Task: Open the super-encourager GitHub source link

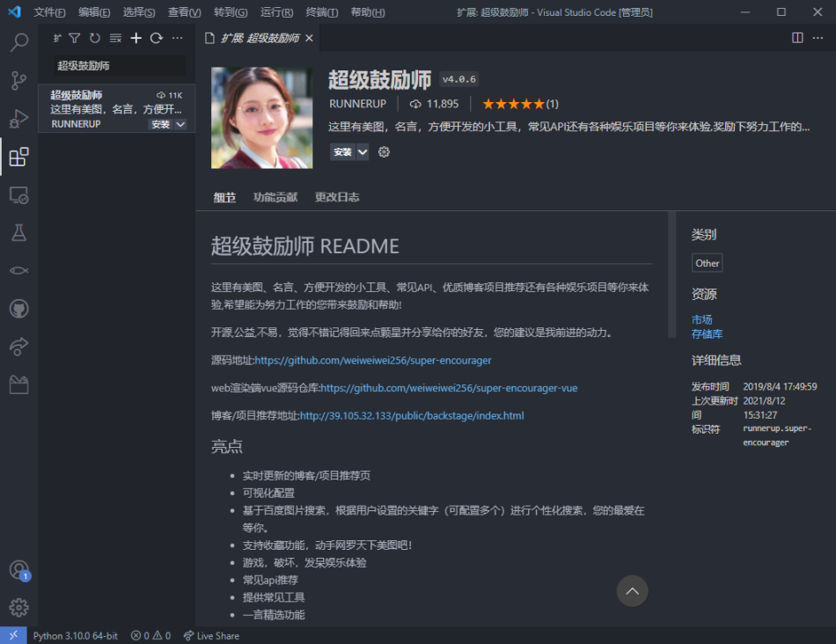Action: click(373, 361)
